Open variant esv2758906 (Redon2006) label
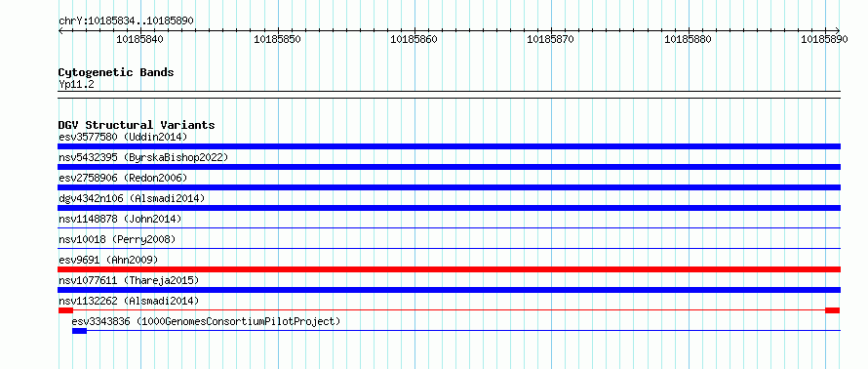Viewport: 868px width, 369px height. [x=123, y=178]
